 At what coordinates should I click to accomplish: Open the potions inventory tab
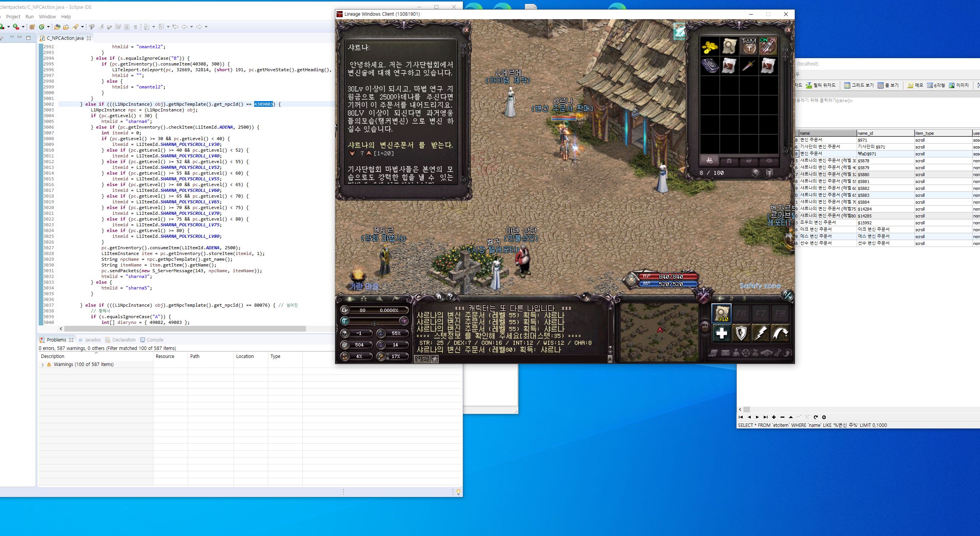pyautogui.click(x=709, y=161)
